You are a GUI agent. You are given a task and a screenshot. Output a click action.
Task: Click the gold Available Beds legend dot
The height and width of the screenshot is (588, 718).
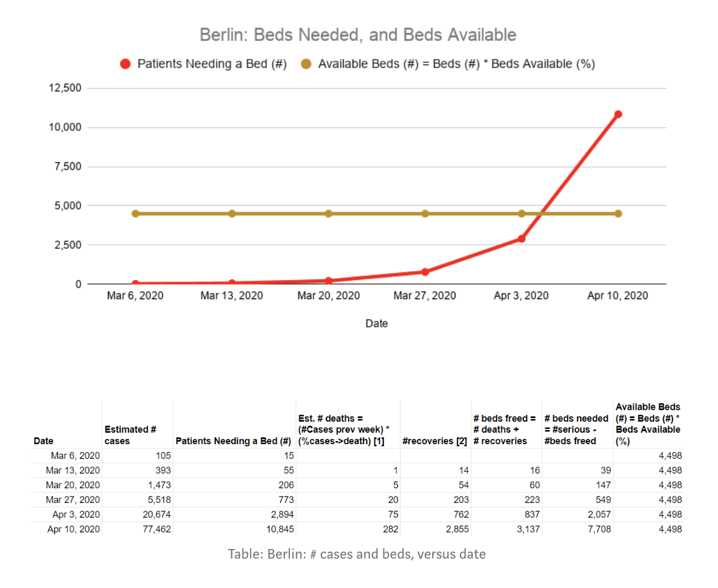[306, 64]
